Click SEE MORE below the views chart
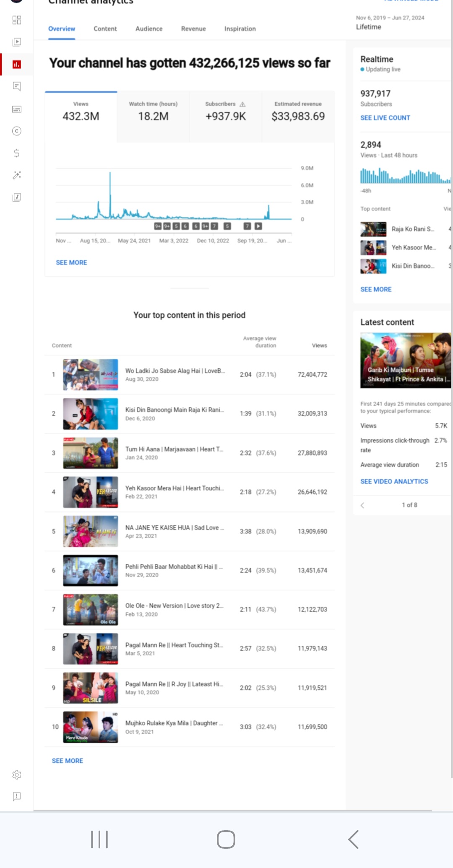 tap(72, 263)
